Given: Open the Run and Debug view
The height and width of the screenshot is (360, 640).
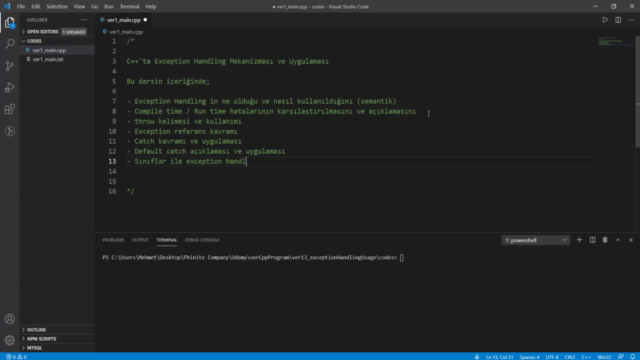Looking at the screenshot, I should click(9, 87).
